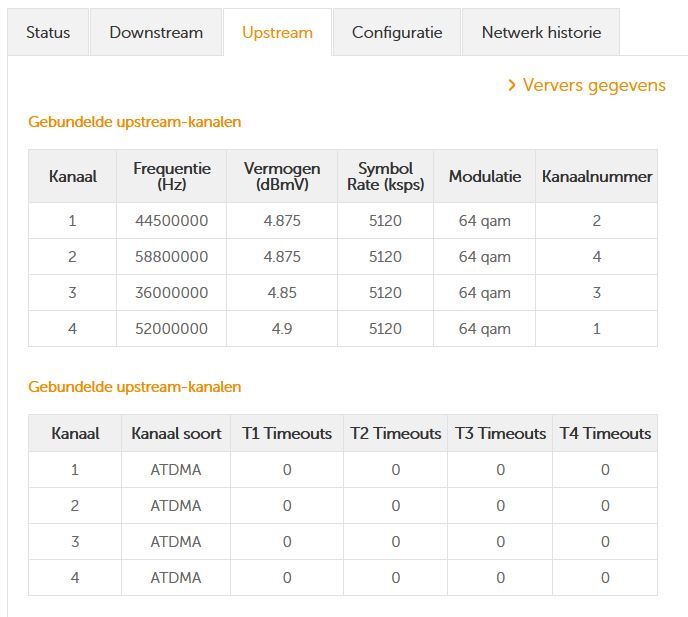Image resolution: width=688 pixels, height=617 pixels.
Task: Go to the Configuratie tab
Action: [x=397, y=32]
